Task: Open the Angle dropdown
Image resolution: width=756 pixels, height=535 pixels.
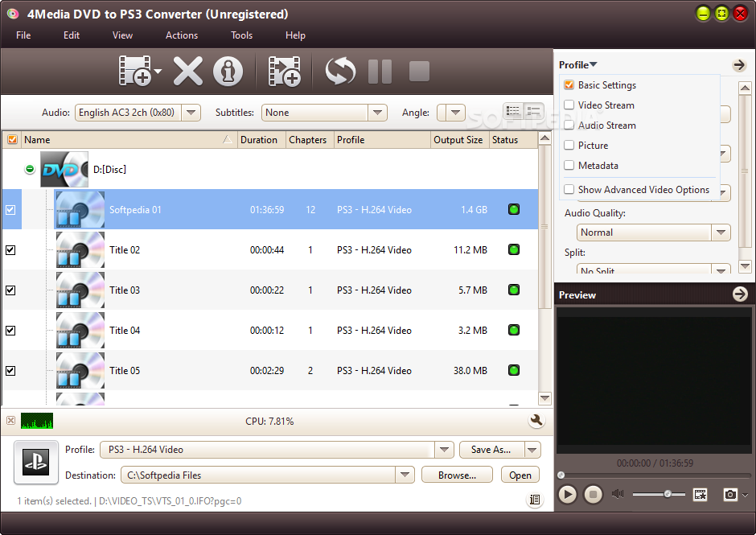Action: pyautogui.click(x=455, y=113)
